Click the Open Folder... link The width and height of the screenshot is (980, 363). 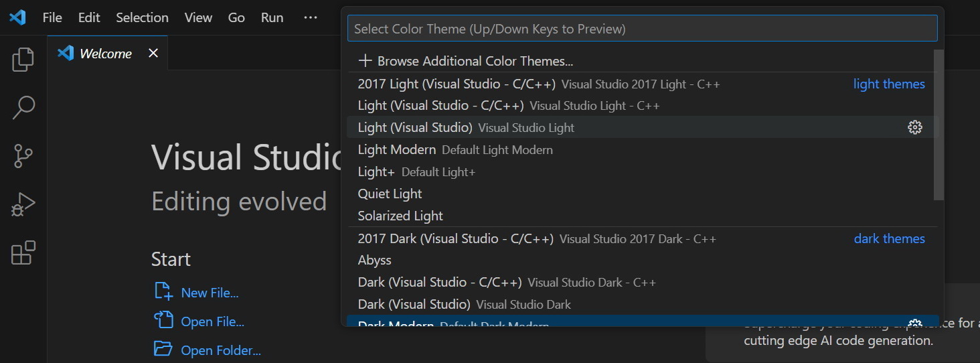pyautogui.click(x=221, y=350)
